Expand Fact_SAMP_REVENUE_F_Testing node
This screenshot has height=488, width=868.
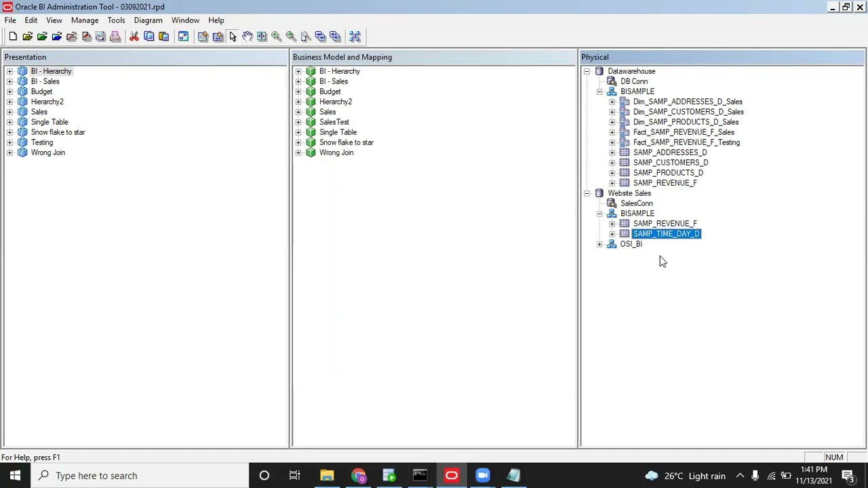[612, 142]
